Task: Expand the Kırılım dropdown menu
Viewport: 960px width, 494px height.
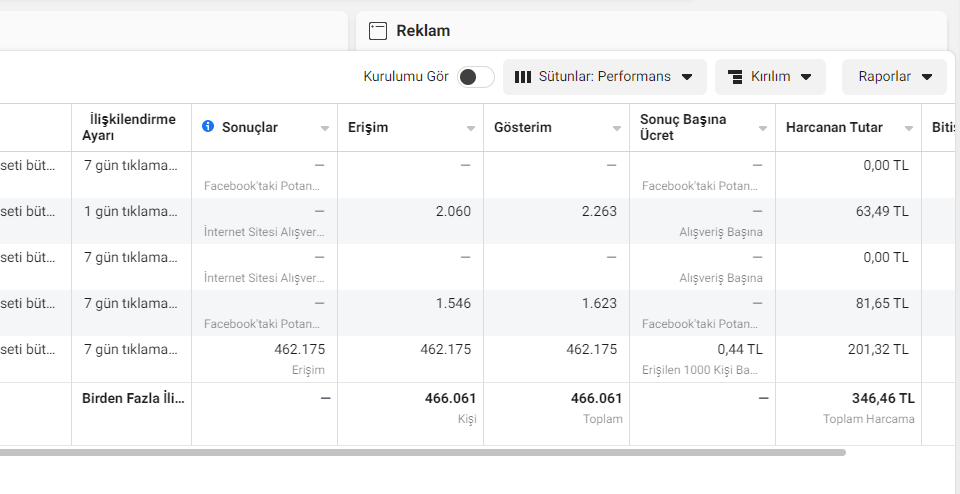Action: tap(770, 77)
